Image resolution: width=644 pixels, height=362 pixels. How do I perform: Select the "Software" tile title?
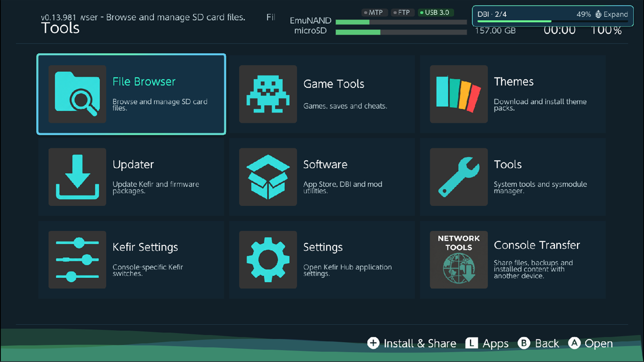(325, 164)
